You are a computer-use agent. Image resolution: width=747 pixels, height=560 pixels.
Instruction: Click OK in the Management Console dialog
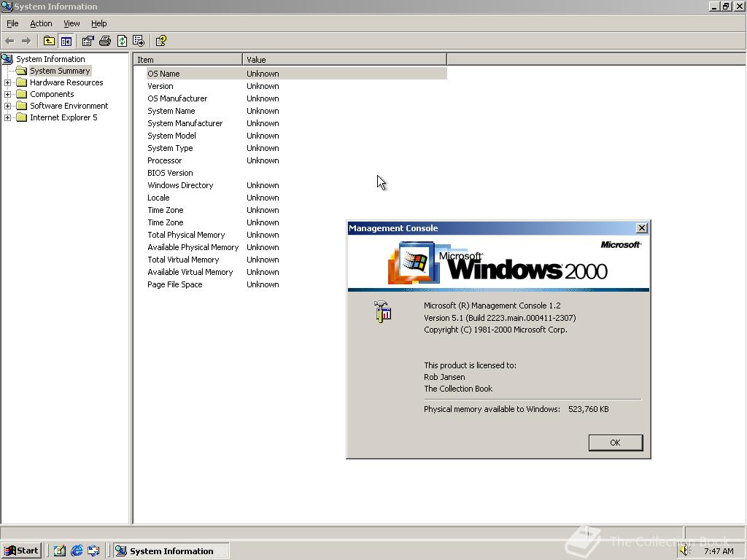pos(616,443)
